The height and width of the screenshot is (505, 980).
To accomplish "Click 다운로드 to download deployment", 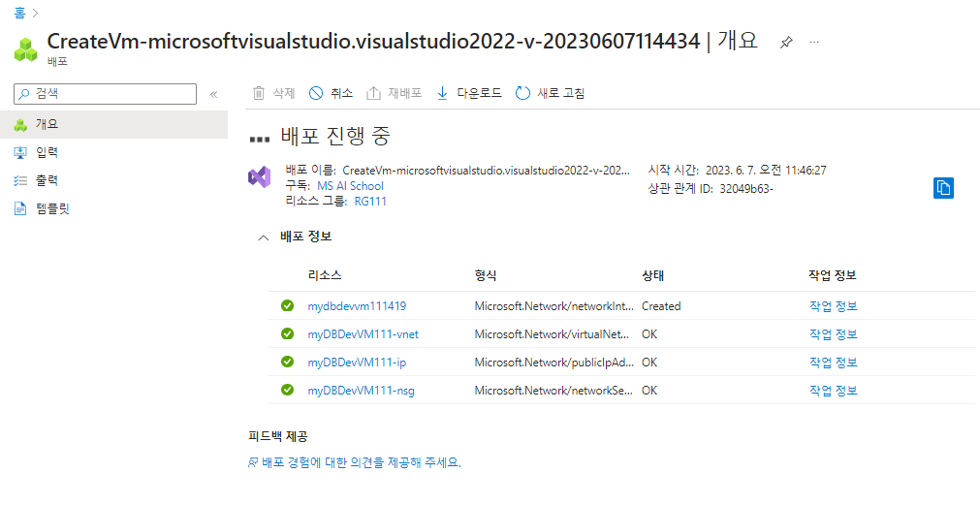I will click(x=469, y=93).
